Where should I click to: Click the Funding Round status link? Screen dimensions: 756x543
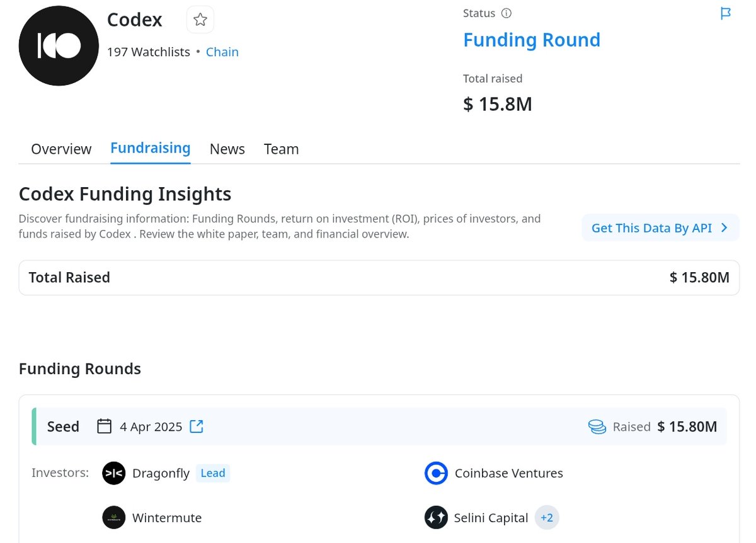[x=532, y=40]
